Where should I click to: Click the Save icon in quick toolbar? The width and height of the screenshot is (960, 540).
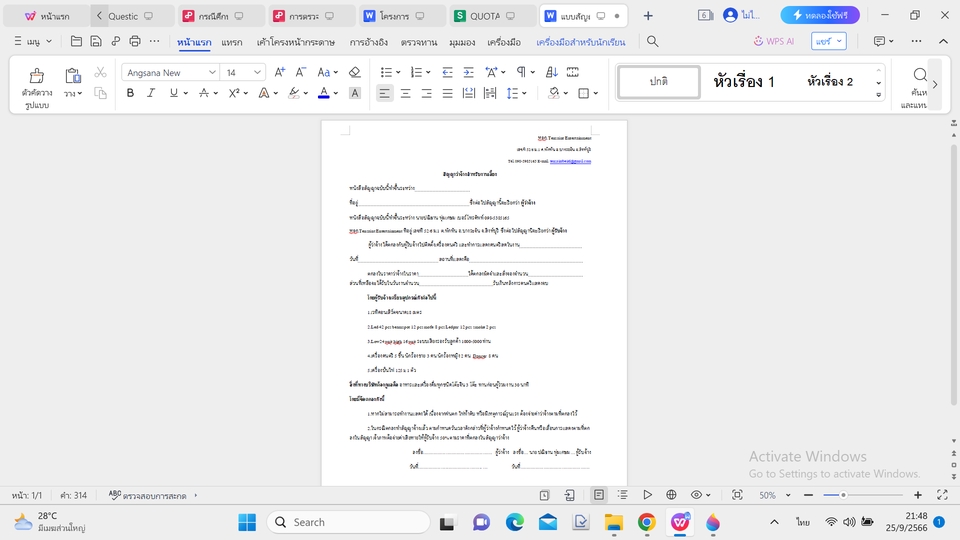click(96, 41)
